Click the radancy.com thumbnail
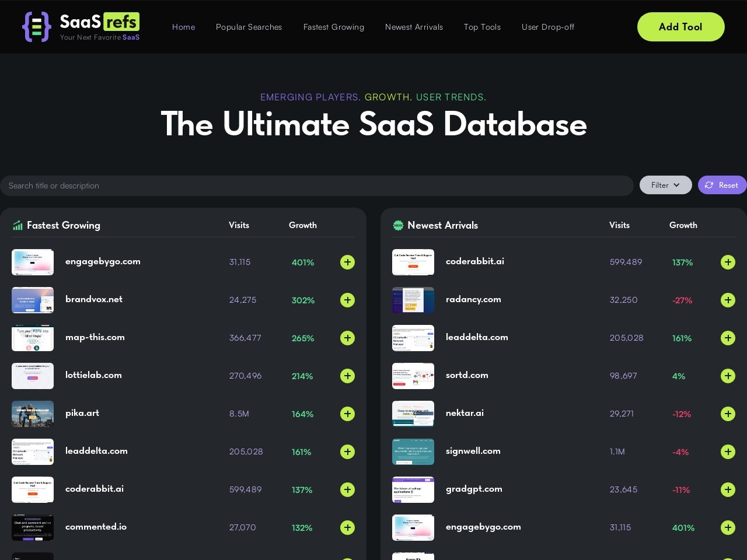Image resolution: width=747 pixels, height=560 pixels. [413, 300]
